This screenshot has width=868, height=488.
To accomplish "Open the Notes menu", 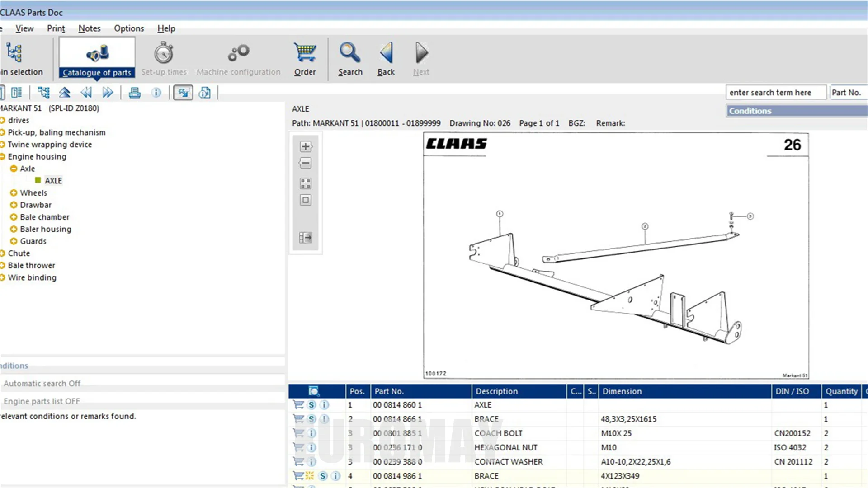I will click(89, 28).
